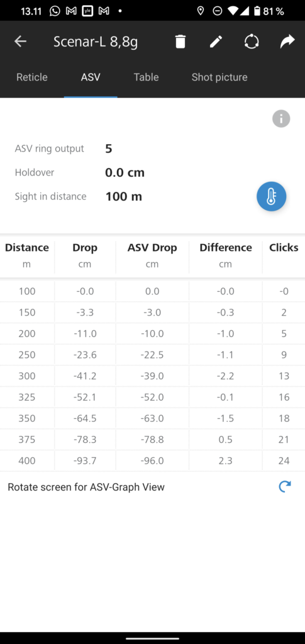Share the profile using the arrow icon
305x644 pixels.
pos(287,42)
